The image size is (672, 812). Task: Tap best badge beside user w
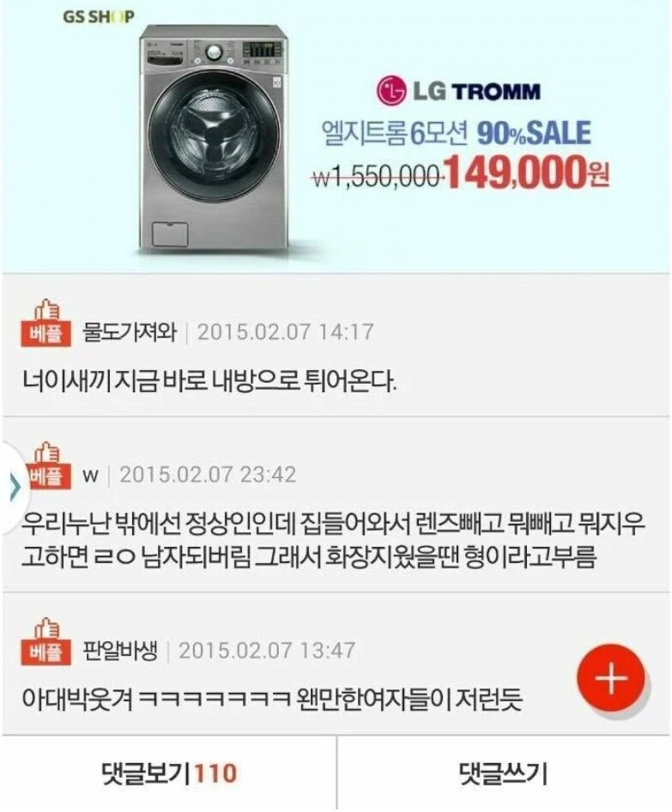[46, 466]
